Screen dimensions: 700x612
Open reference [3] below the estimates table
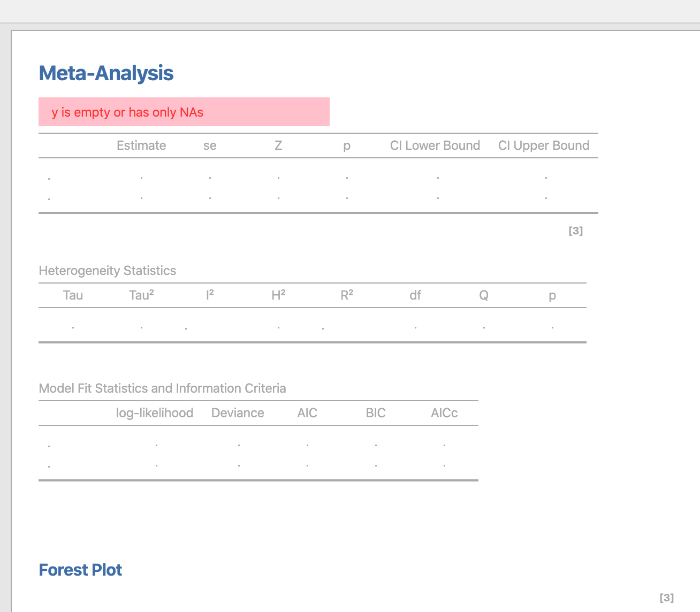click(576, 231)
